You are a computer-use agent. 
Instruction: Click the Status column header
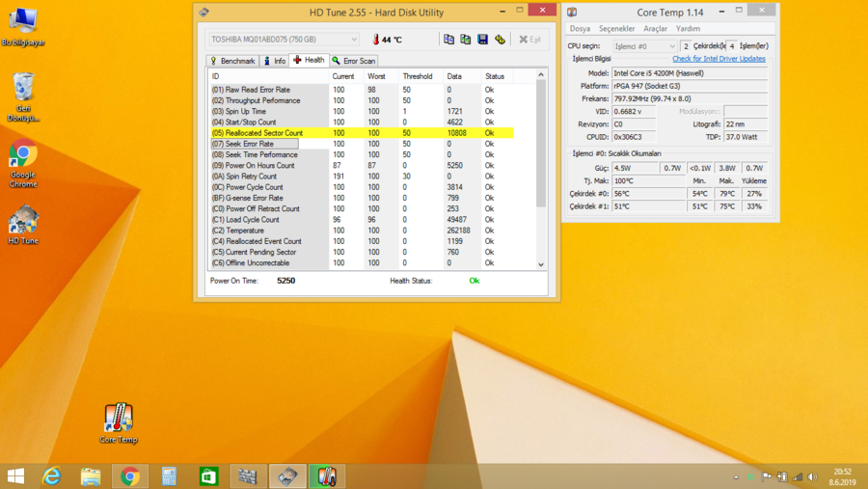pyautogui.click(x=497, y=76)
